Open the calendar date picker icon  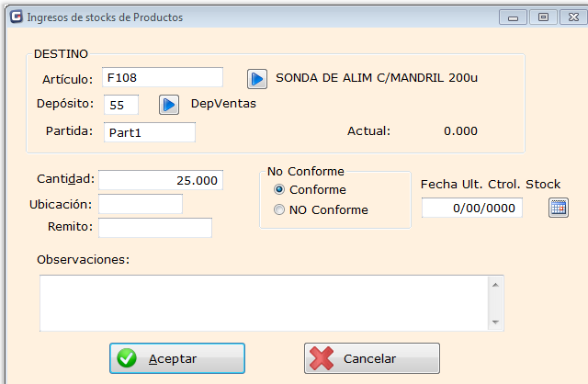[x=558, y=209]
